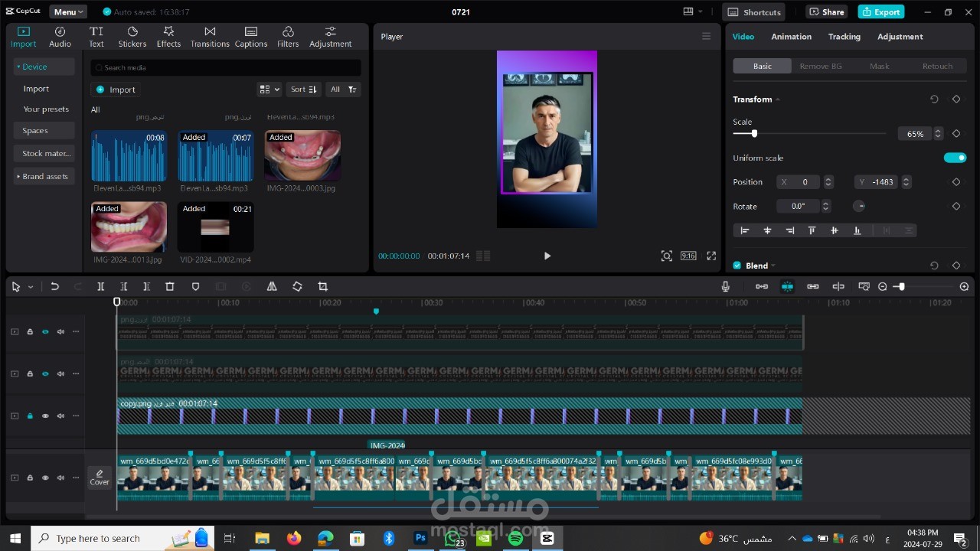Click the Split clip tool in timeline toolbar
The width and height of the screenshot is (980, 551).
tap(100, 286)
